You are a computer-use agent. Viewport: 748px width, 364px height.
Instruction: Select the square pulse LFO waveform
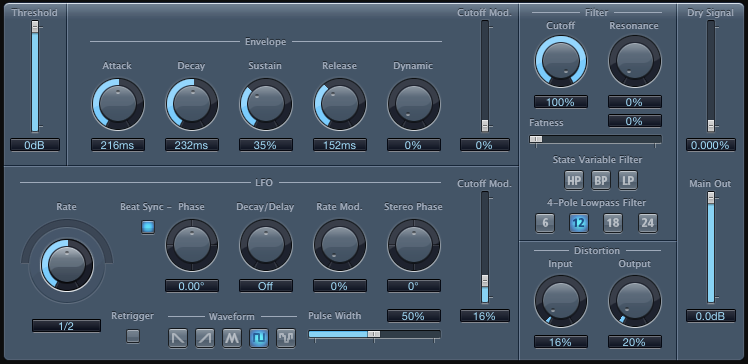(259, 338)
